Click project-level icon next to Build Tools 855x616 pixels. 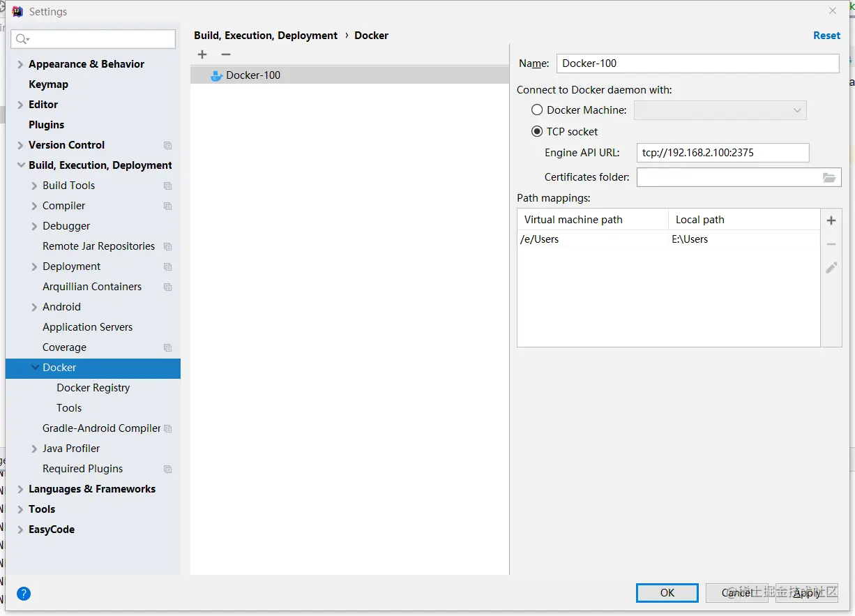click(x=167, y=186)
